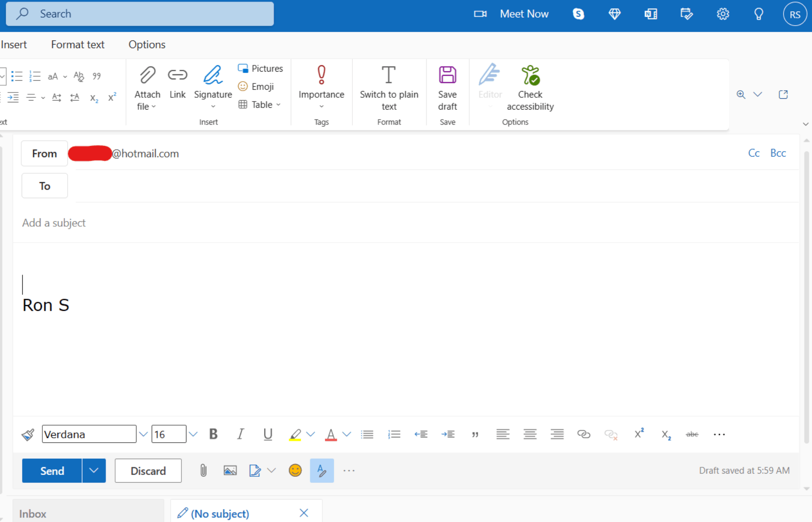The image size is (812, 522).
Task: Toggle Italic formatting
Action: click(x=240, y=434)
